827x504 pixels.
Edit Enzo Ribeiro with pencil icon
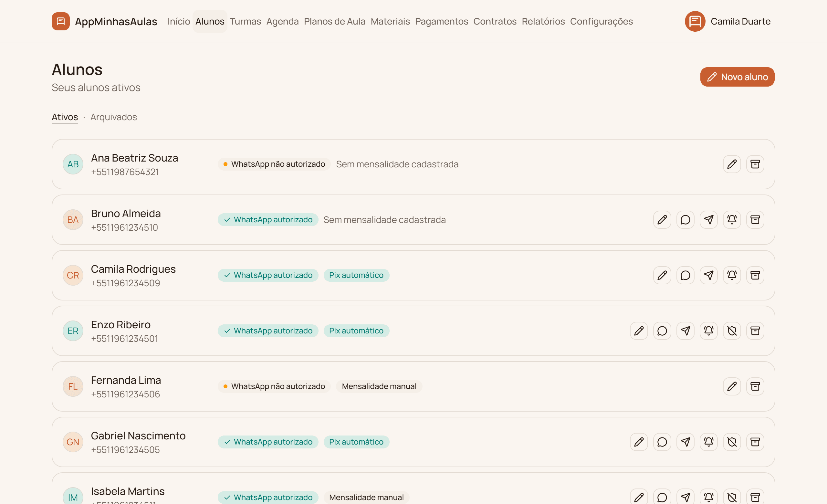pyautogui.click(x=639, y=331)
